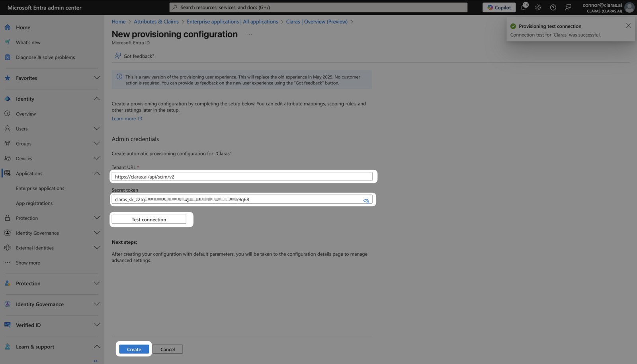Click the Favorites star icon
637x364 pixels.
(8, 78)
